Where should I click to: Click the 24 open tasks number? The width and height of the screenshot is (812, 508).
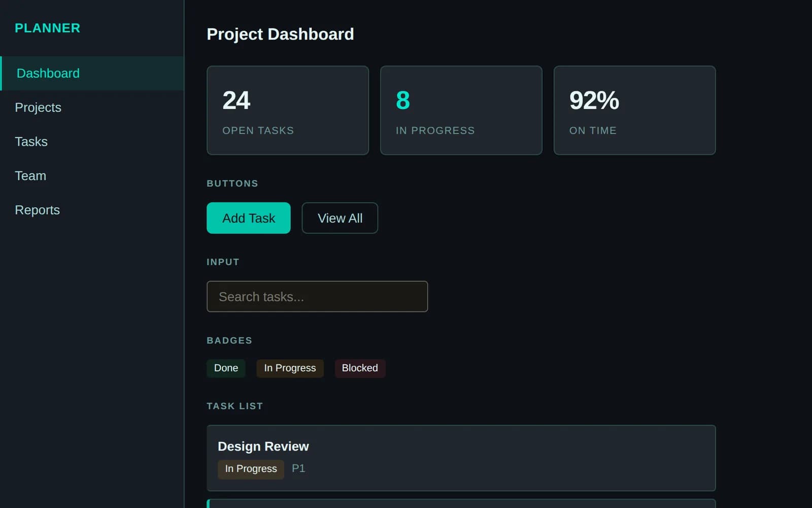click(x=236, y=100)
